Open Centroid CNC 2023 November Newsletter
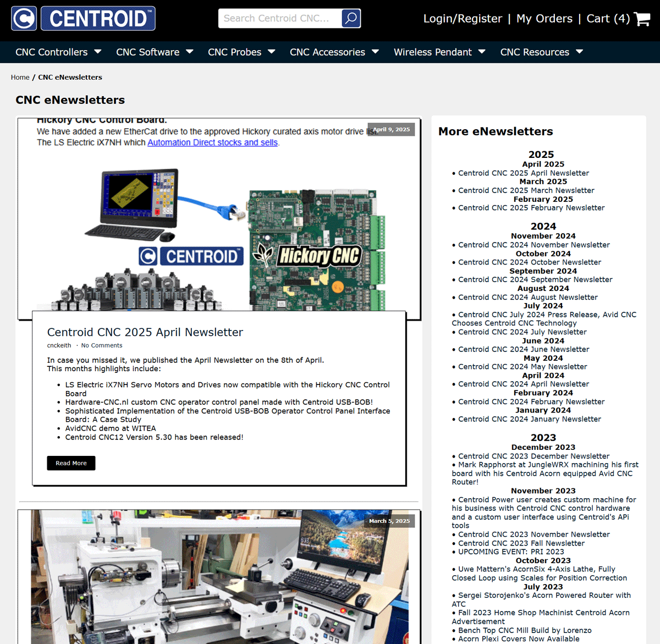The image size is (660, 644). (534, 535)
